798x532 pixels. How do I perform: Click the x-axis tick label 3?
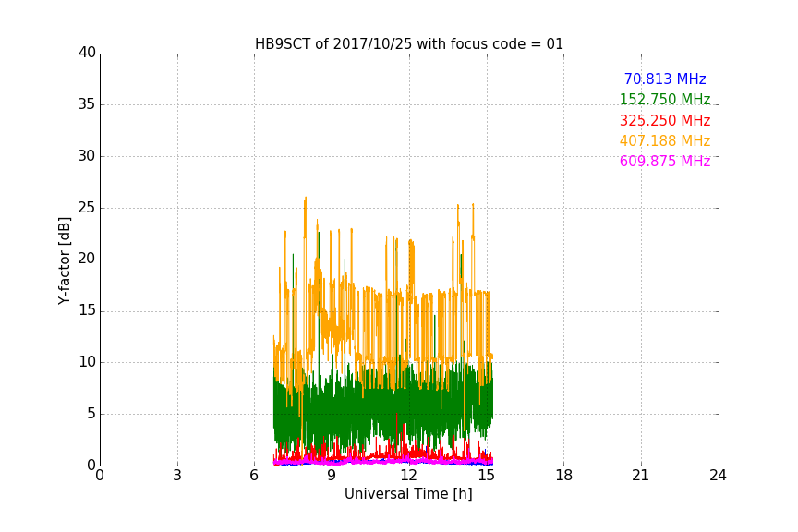[177, 476]
